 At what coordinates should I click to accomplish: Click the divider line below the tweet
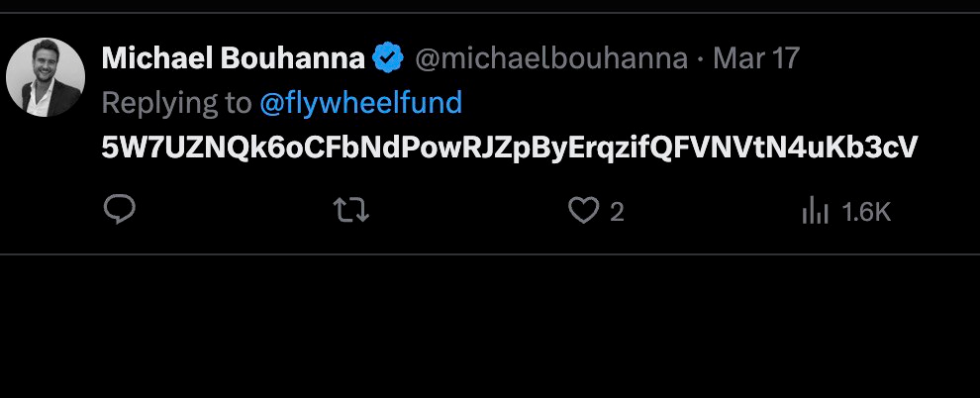[x=490, y=254]
